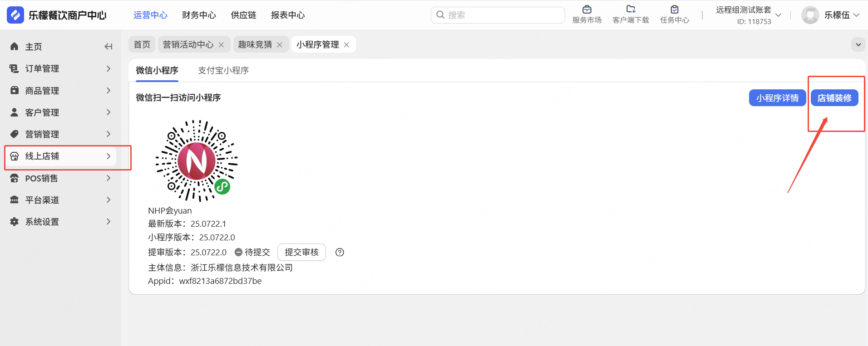Image resolution: width=868 pixels, height=346 pixels.
Task: Click the 提交审核 button
Action: pos(301,252)
